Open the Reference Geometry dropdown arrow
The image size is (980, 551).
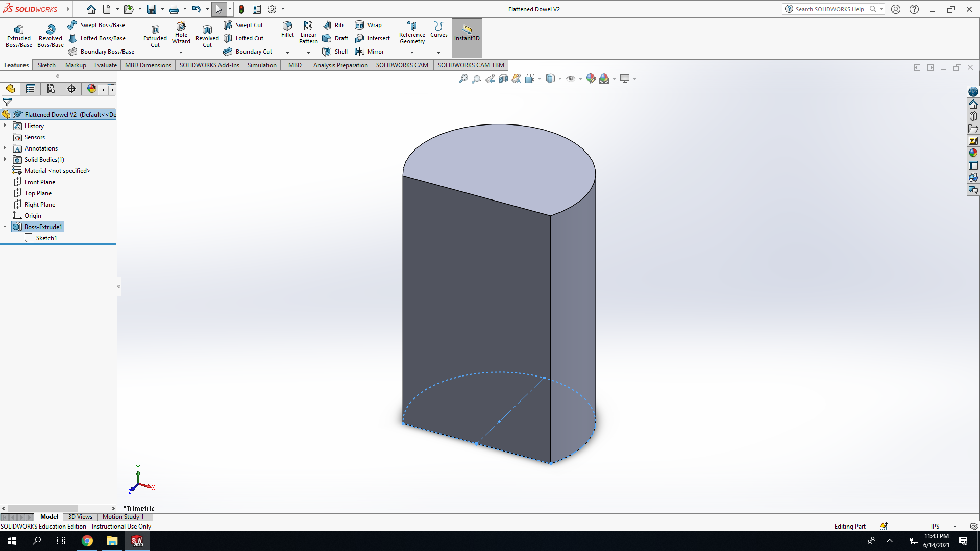[412, 53]
